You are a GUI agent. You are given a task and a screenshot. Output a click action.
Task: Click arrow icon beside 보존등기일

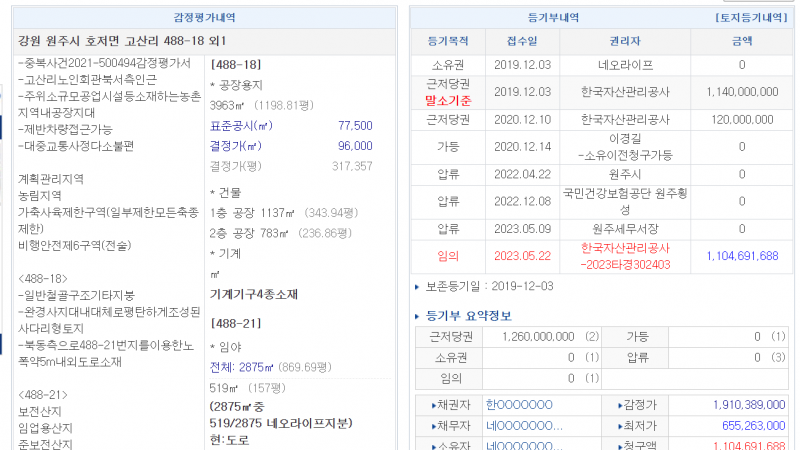pyautogui.click(x=417, y=287)
